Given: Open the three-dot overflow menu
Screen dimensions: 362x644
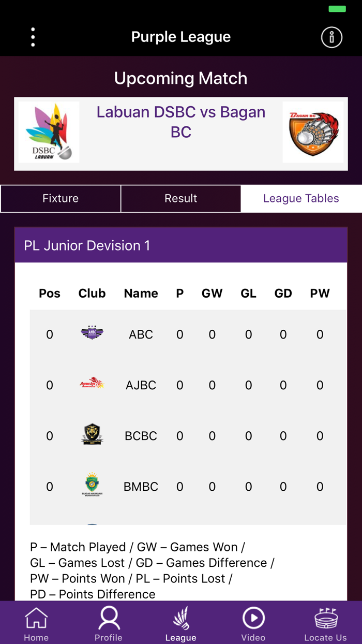Looking at the screenshot, I should (x=33, y=37).
